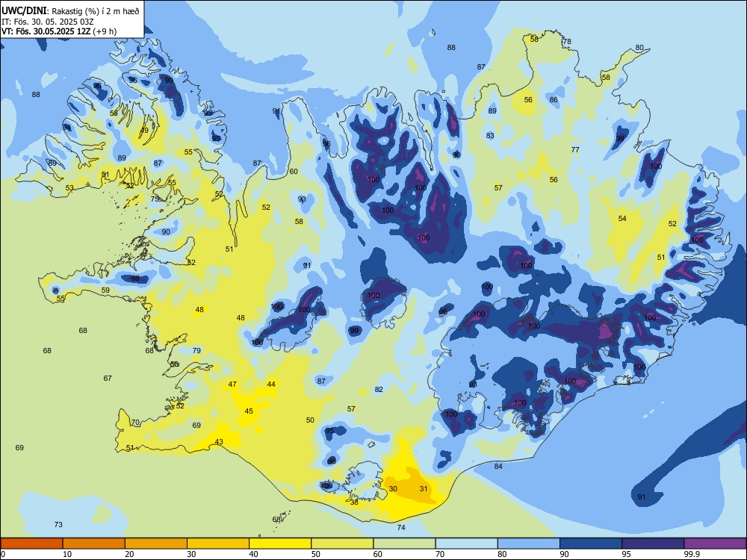Click the 95–99.9 navy legend swatch
Viewport: 747px width, 560px height.
[x=653, y=544]
